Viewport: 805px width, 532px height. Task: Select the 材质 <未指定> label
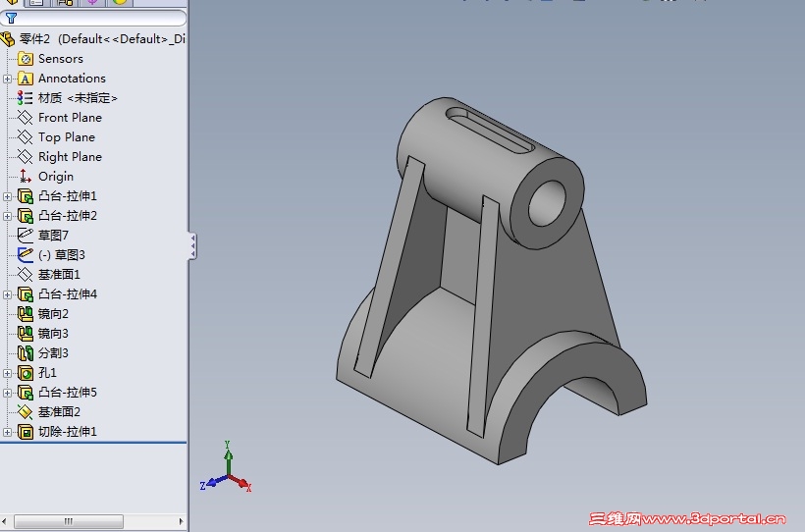[78, 97]
